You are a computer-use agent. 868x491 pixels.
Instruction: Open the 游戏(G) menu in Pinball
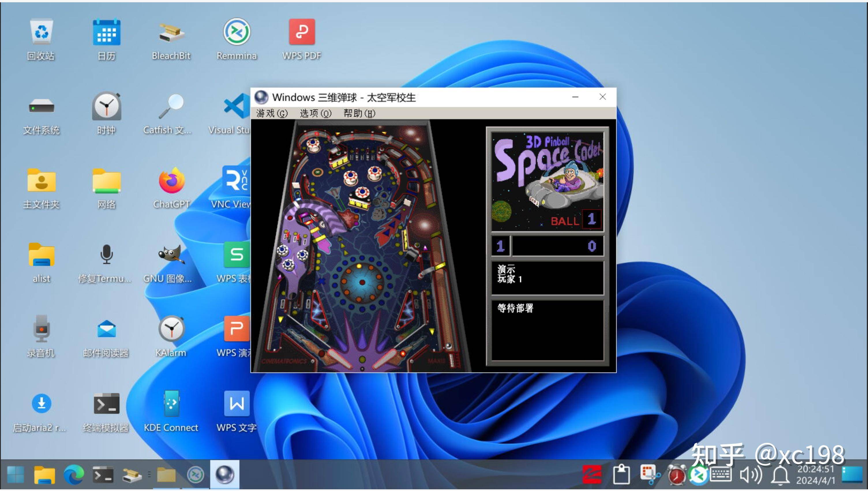[272, 113]
